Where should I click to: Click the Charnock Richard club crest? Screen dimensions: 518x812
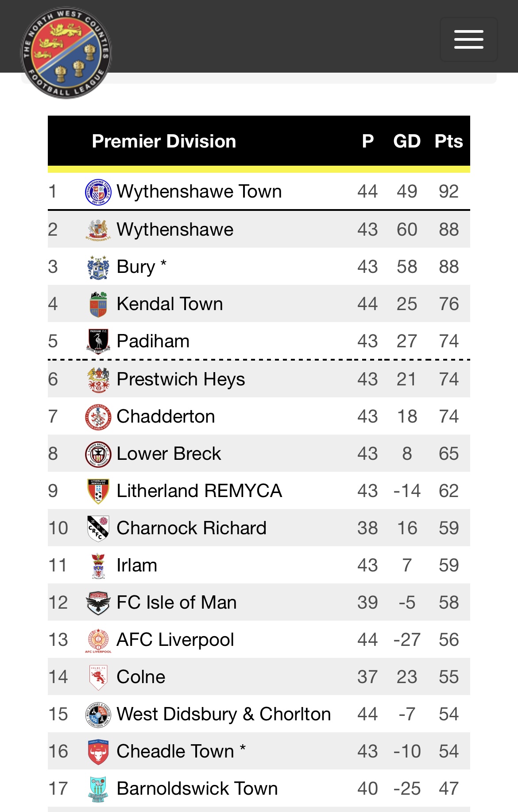pyautogui.click(x=98, y=528)
